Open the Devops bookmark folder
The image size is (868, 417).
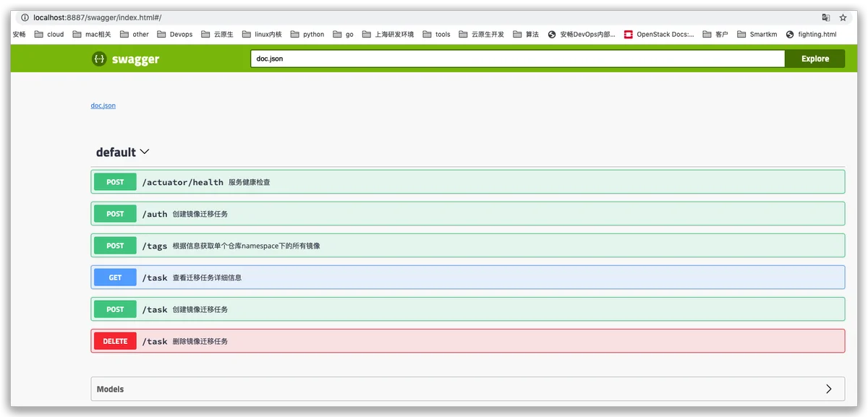point(175,34)
